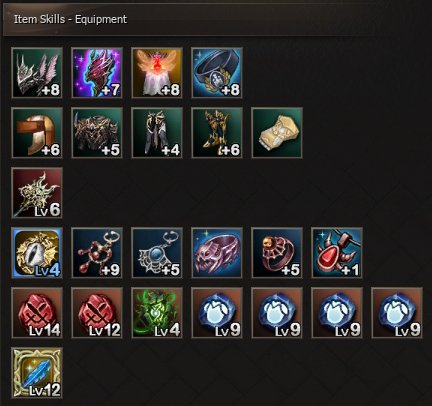Screen dimensions: 432x406
Task: Click the Lv6 ornate staff weapon
Action: (x=37, y=193)
